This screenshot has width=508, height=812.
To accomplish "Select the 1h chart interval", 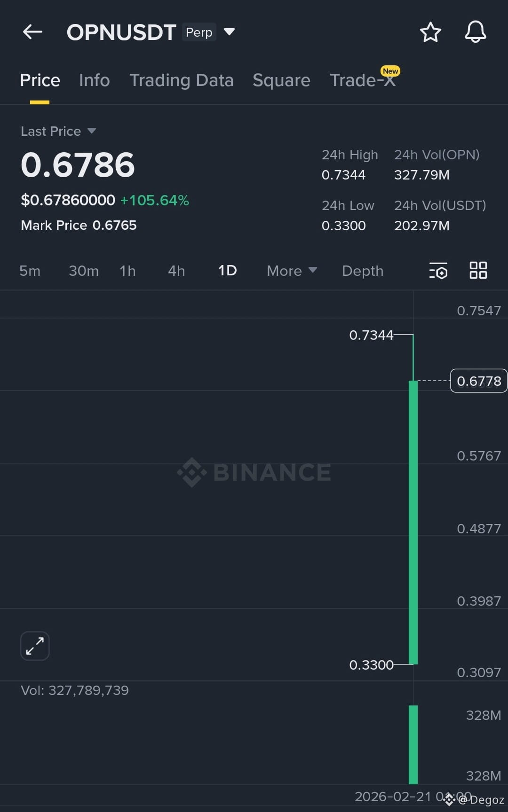I will coord(127,271).
